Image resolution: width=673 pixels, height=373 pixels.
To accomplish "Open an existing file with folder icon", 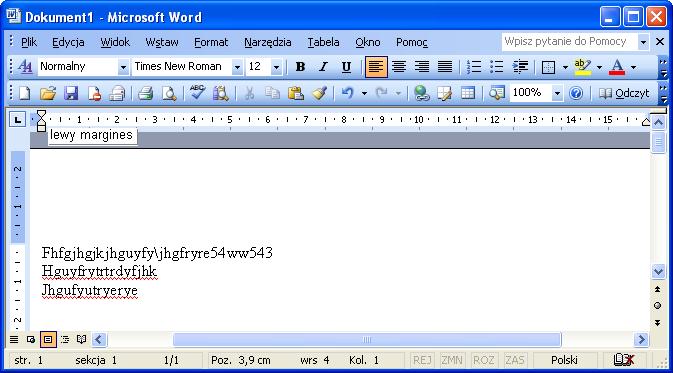I will pos(48,93).
